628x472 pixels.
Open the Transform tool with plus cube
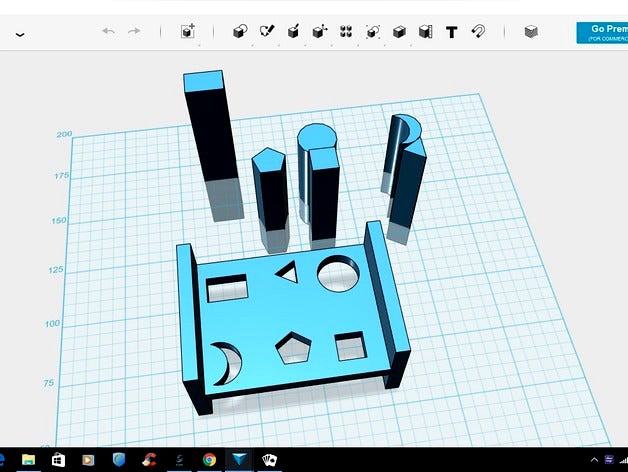187,32
